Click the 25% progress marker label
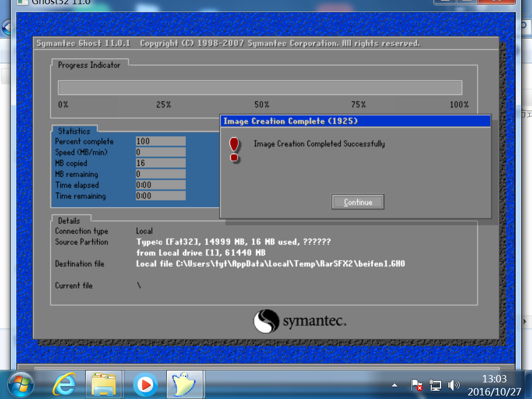The height and width of the screenshot is (399, 532). pyautogui.click(x=164, y=104)
